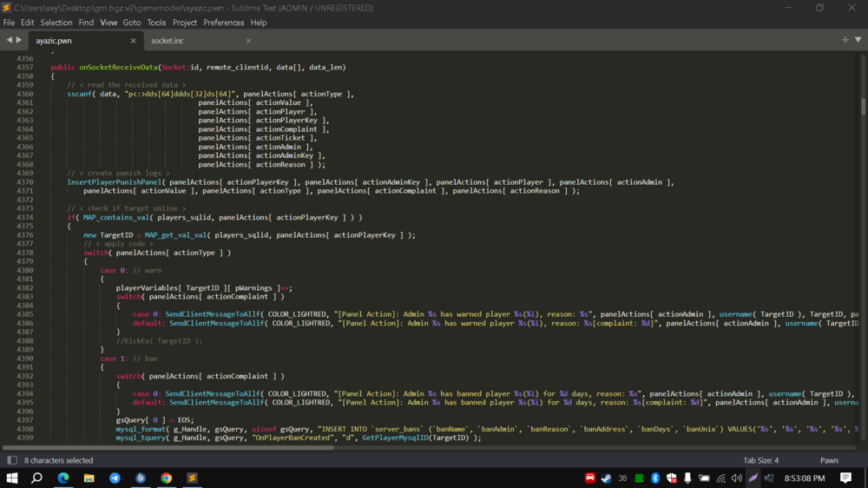The image size is (868, 488).
Task: Click line number 4374 in the gutter
Action: coord(25,217)
